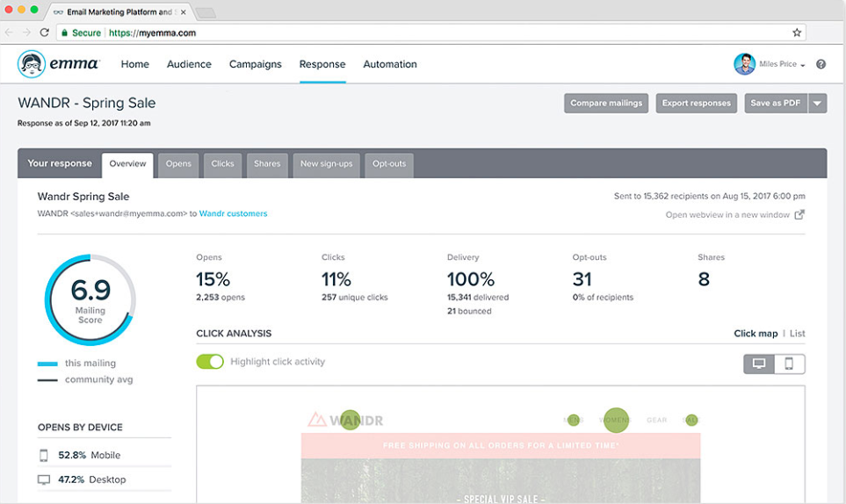
Task: Click the Export responses button
Action: (x=697, y=104)
